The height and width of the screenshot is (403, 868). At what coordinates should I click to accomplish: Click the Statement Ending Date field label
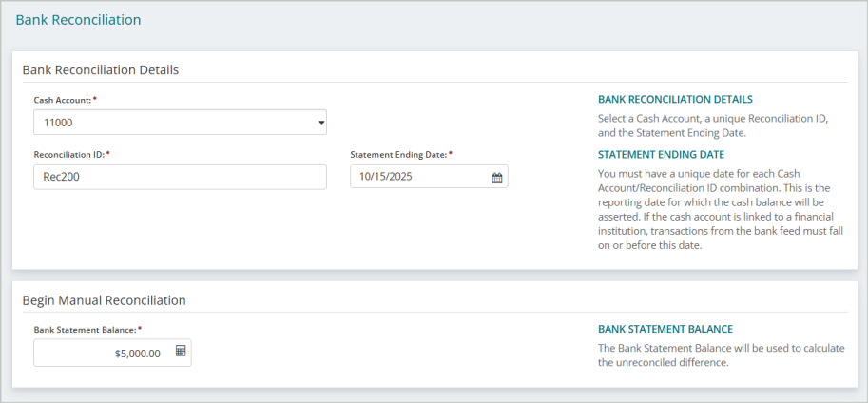pyautogui.click(x=400, y=154)
